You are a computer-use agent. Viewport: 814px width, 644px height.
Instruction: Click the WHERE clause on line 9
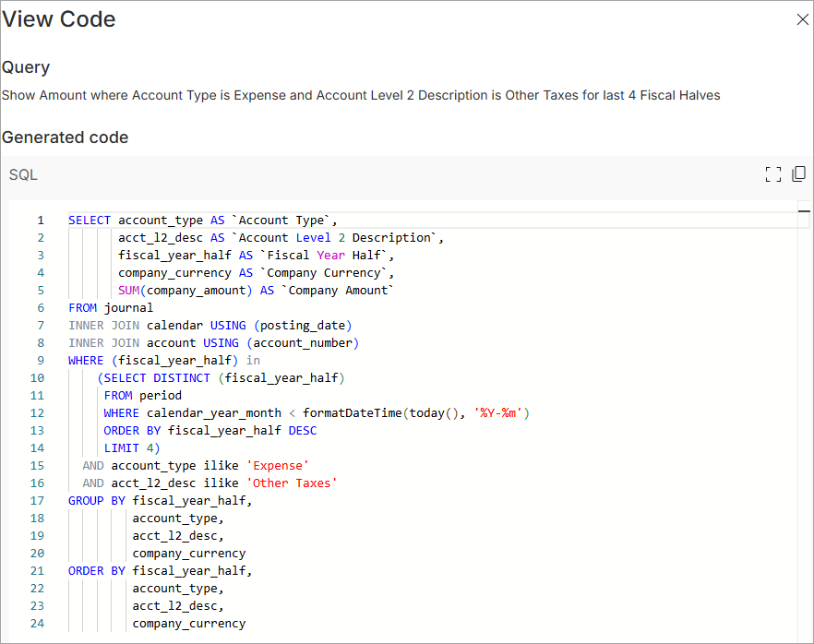(x=85, y=360)
